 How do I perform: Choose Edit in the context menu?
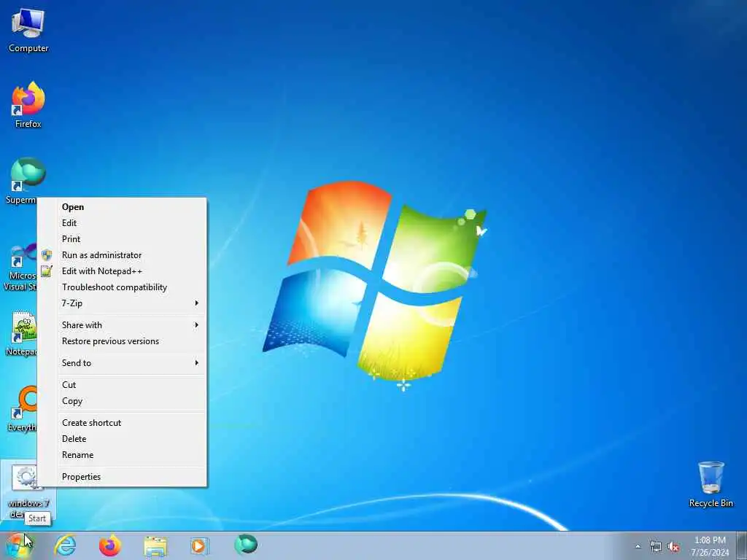(123, 223)
